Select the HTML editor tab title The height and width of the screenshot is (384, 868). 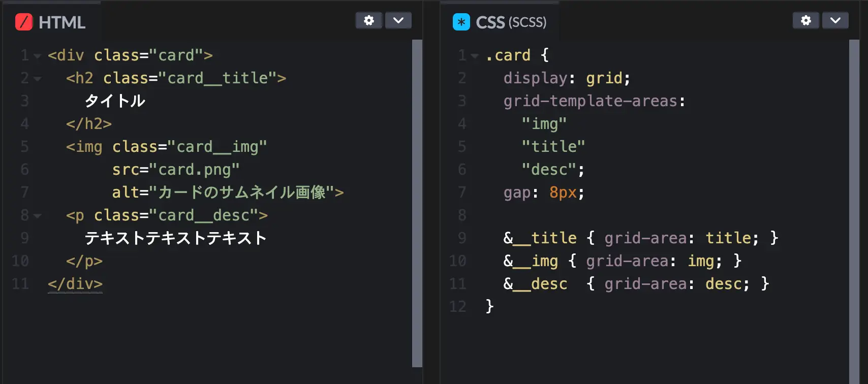(x=61, y=22)
